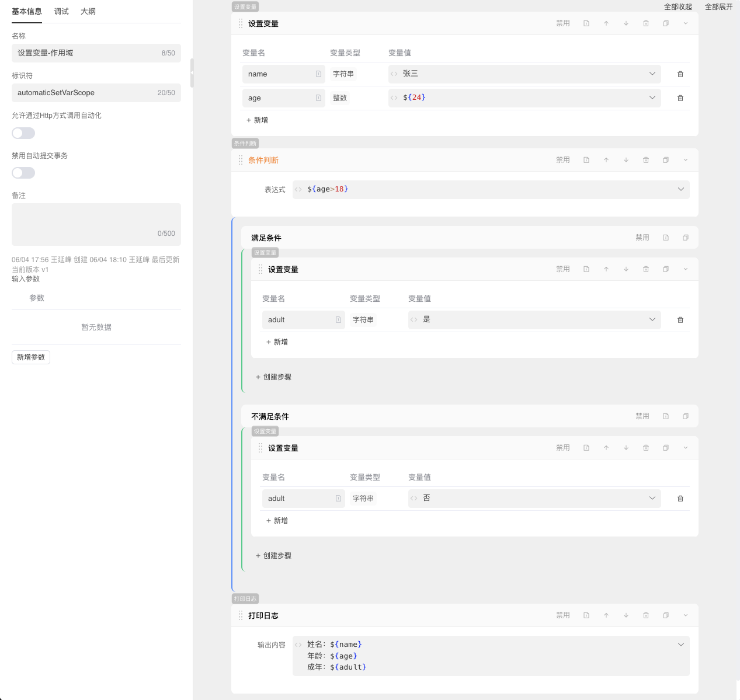Expand the 张三 variable value dropdown
The height and width of the screenshot is (700, 740).
(x=652, y=74)
